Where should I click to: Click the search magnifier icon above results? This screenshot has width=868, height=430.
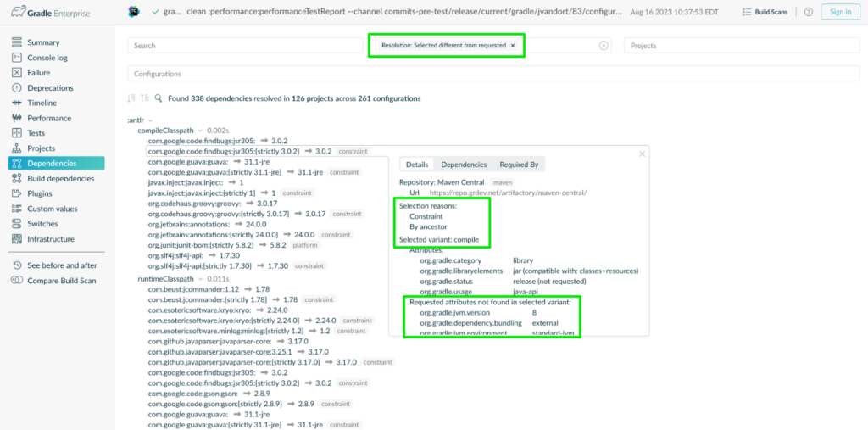159,98
